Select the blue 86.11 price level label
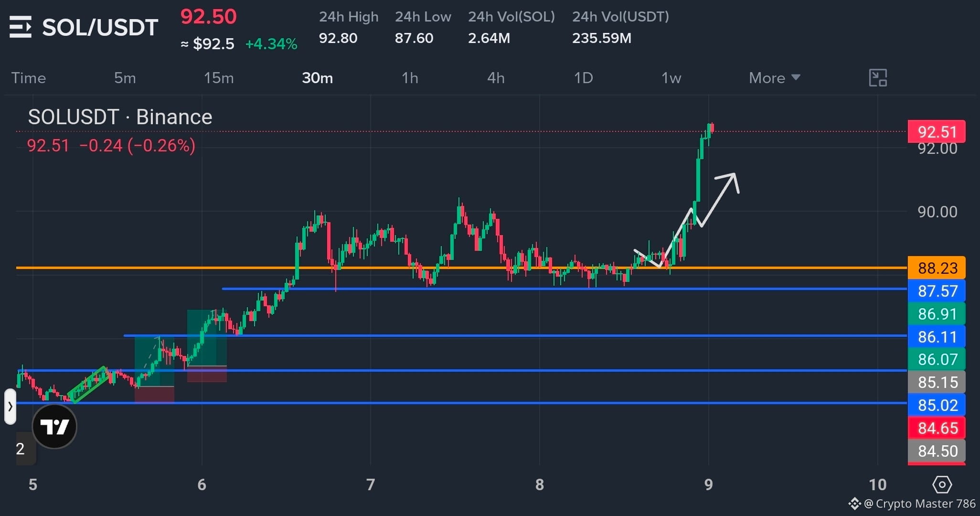The width and height of the screenshot is (980, 516). coord(937,337)
